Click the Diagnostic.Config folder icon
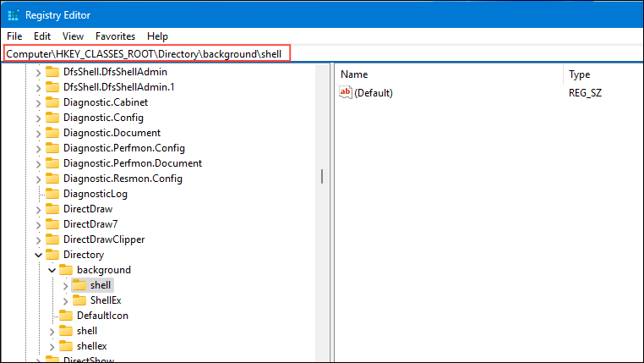Viewport: 644px width, 363px height. click(x=52, y=117)
